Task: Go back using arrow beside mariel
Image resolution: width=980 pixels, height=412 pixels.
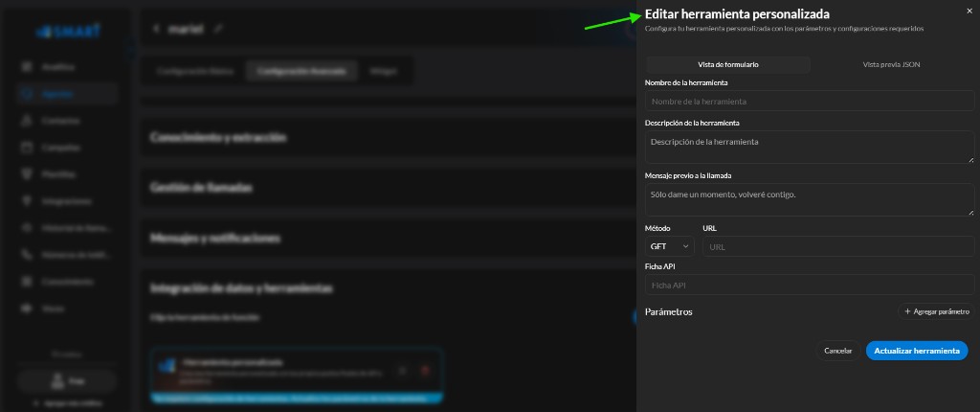Action: click(x=156, y=28)
